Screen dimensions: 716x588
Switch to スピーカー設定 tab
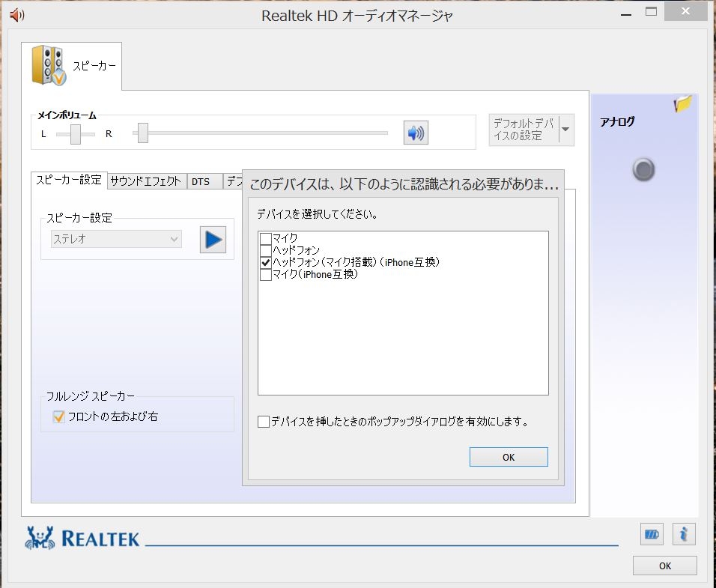pos(69,180)
